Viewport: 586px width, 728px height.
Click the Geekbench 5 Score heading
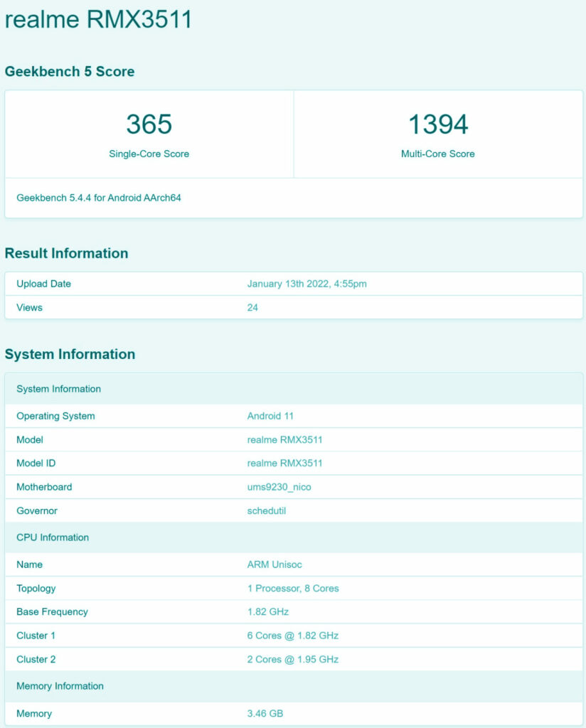(x=70, y=71)
